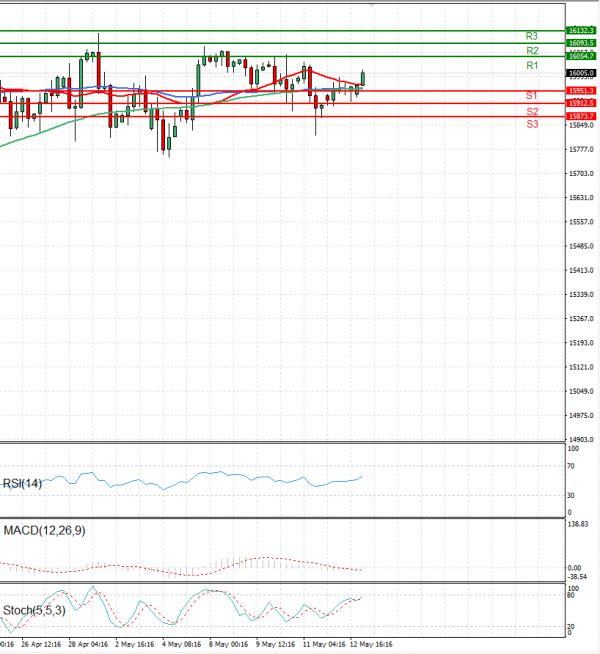The image size is (600, 654).
Task: Click the S3 support label
Action: coord(532,124)
